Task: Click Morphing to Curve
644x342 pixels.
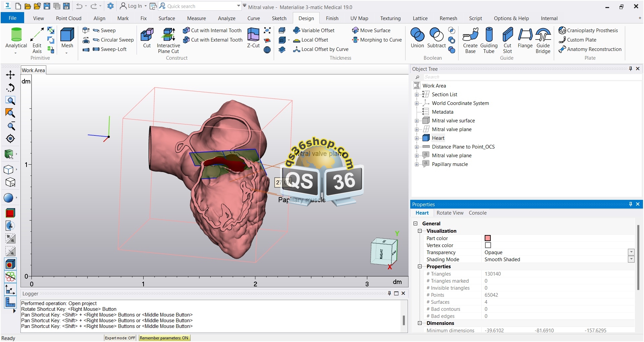Action: [x=377, y=40]
